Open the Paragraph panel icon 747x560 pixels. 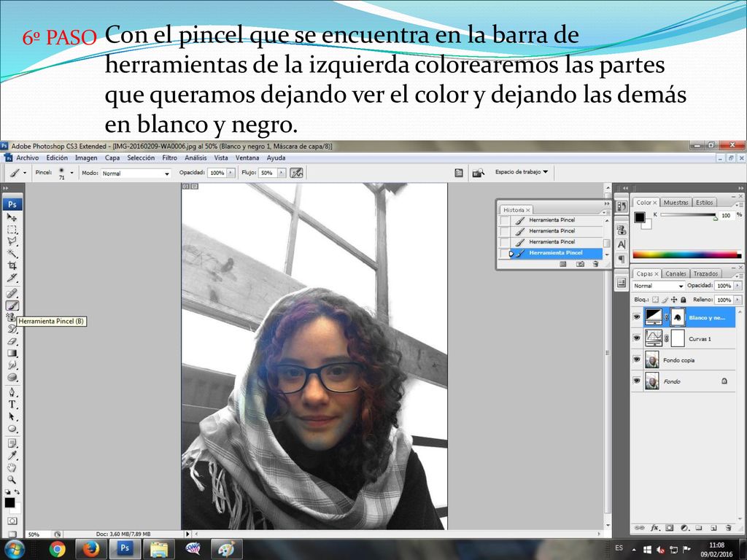(x=622, y=259)
